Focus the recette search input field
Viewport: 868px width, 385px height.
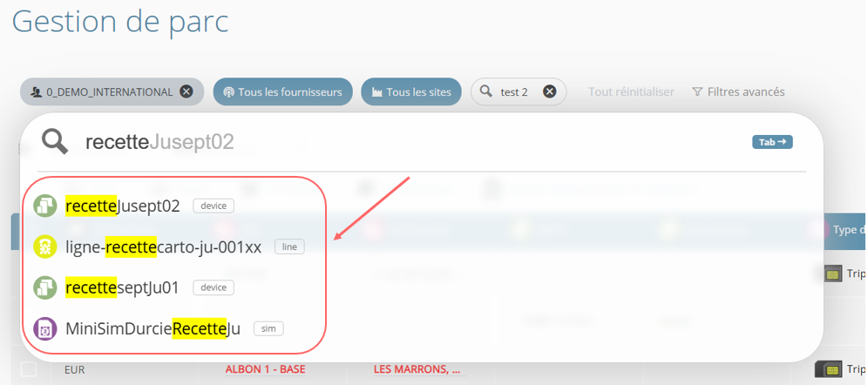pos(410,142)
